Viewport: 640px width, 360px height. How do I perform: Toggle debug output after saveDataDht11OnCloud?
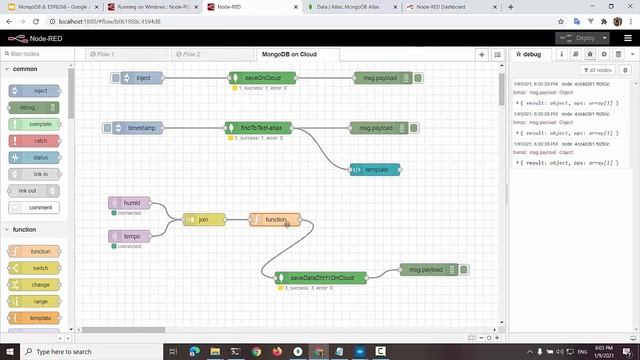464,270
